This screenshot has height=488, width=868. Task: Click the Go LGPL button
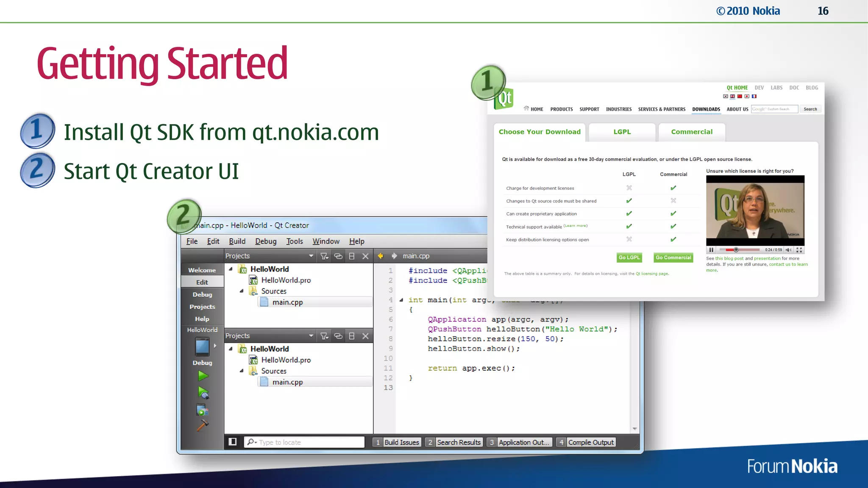pos(629,257)
